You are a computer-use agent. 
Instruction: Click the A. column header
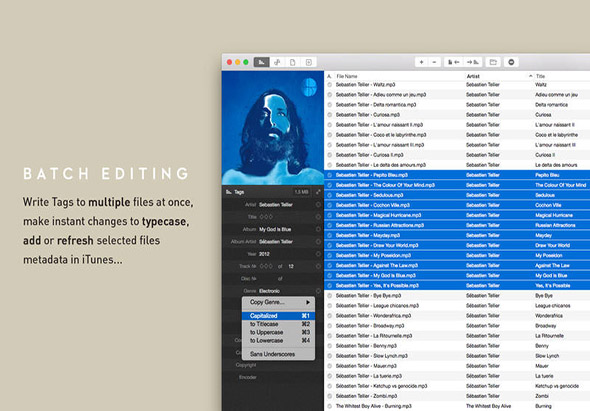[329, 76]
